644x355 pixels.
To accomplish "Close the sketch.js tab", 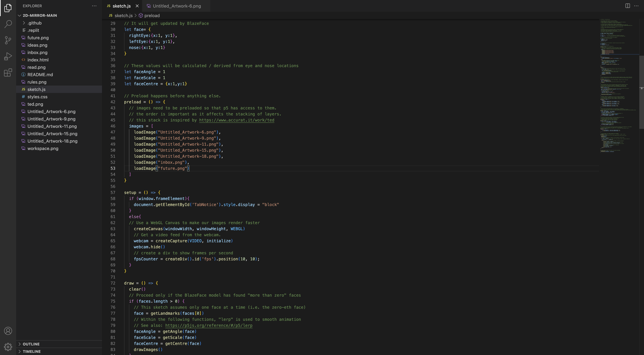I will 137,6.
